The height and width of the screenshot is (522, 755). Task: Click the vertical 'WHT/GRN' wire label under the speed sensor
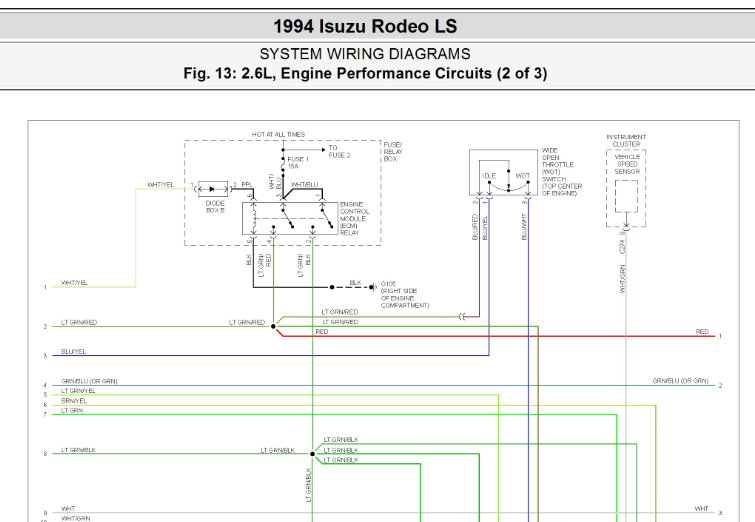(622, 279)
